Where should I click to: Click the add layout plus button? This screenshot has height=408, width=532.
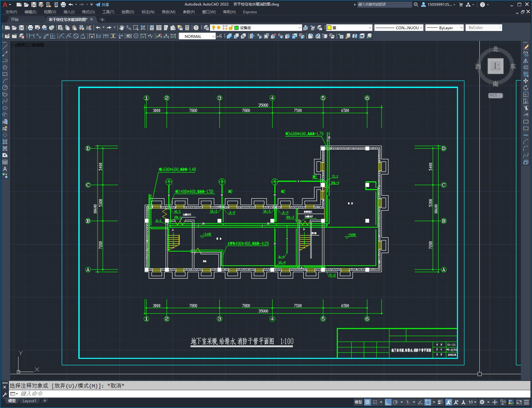coord(45,401)
